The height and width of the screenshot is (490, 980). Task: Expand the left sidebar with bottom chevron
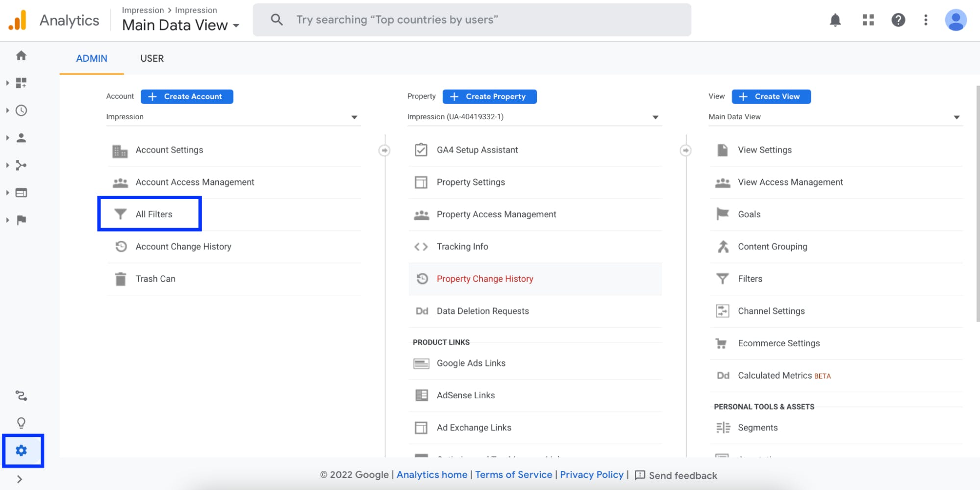click(20, 479)
